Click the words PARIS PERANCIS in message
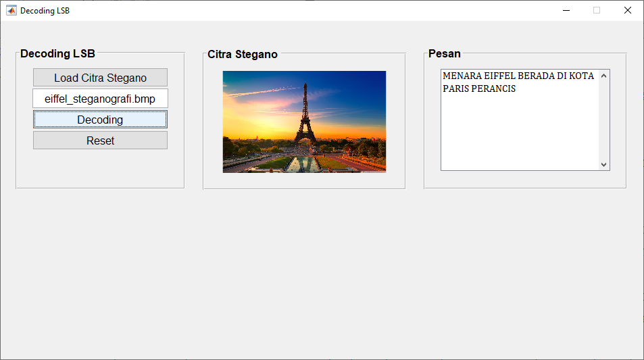Image resolution: width=644 pixels, height=360 pixels. pyautogui.click(x=478, y=89)
